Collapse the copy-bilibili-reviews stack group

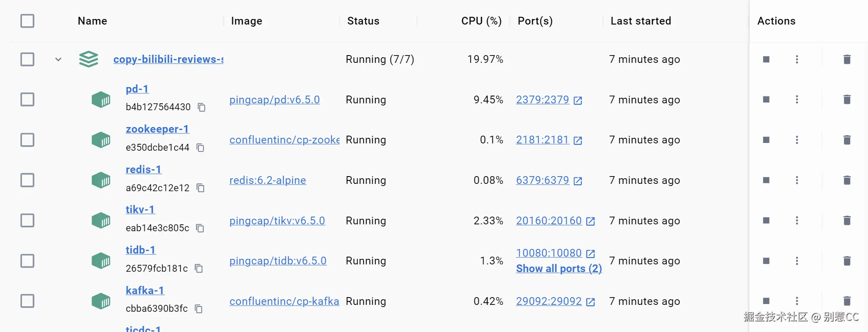coord(59,59)
